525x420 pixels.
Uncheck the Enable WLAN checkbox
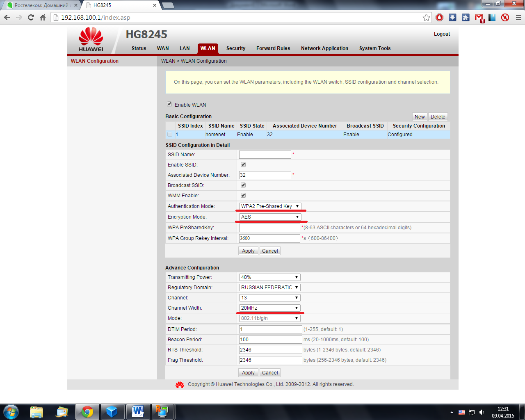click(169, 104)
